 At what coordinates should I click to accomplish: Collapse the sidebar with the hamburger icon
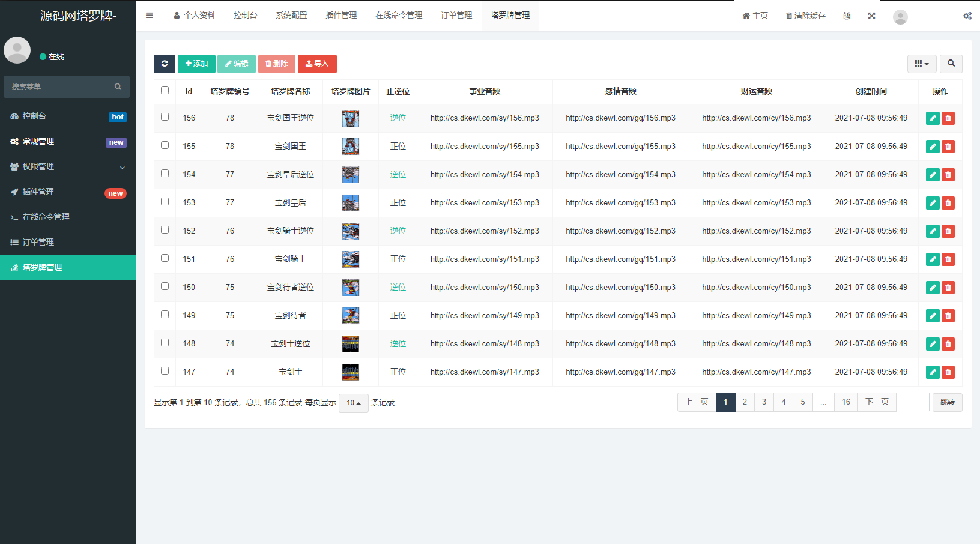[x=149, y=15]
